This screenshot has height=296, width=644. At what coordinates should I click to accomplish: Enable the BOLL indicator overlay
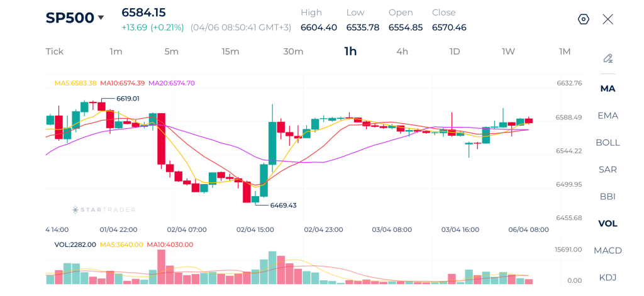coord(608,143)
